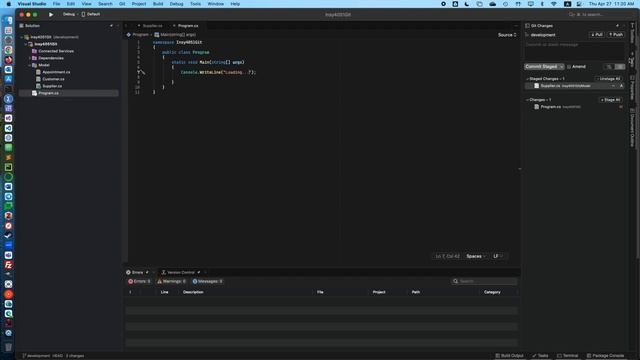Screen dimensions: 640x360
Task: Click the Stage All button
Action: point(611,100)
